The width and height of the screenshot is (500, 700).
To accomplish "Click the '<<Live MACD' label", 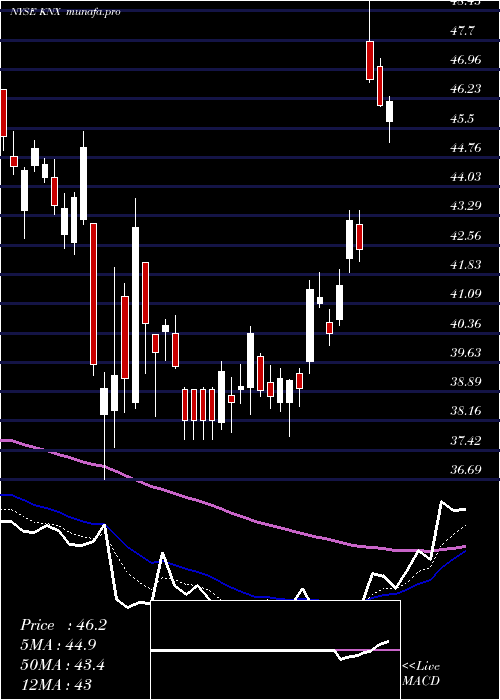I will click(421, 674).
